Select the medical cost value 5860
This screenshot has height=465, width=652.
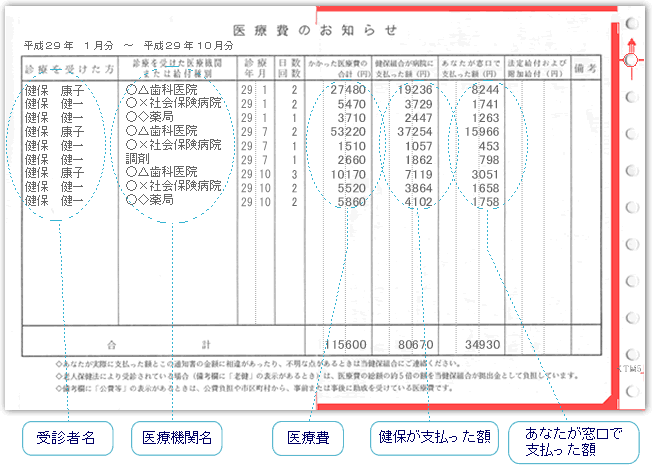(351, 202)
